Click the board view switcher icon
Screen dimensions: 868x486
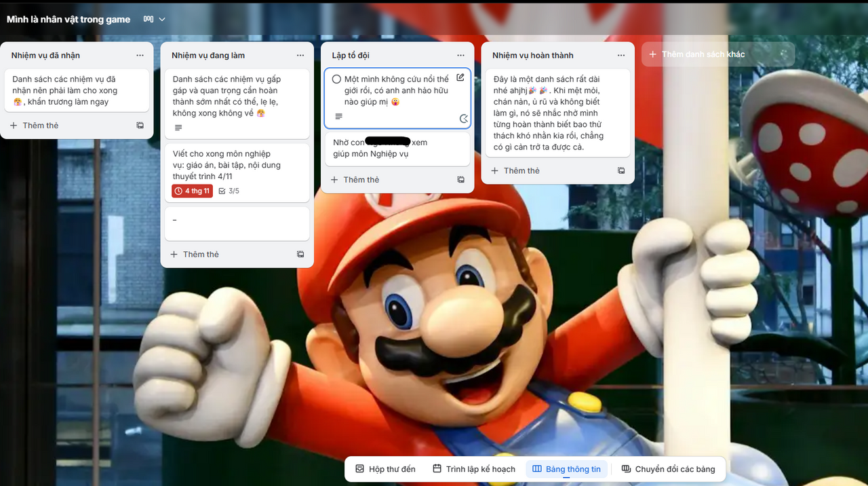(x=149, y=19)
